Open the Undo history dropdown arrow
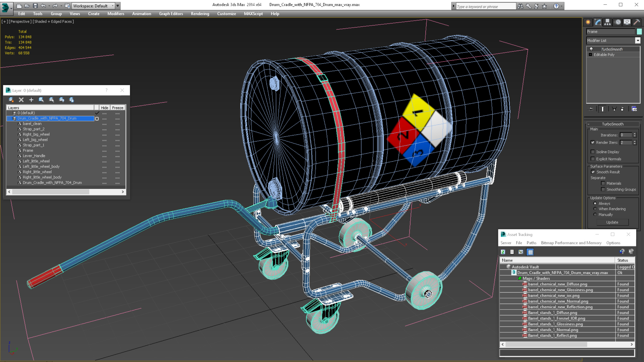Image resolution: width=644 pixels, height=362 pixels. pyautogui.click(x=49, y=6)
